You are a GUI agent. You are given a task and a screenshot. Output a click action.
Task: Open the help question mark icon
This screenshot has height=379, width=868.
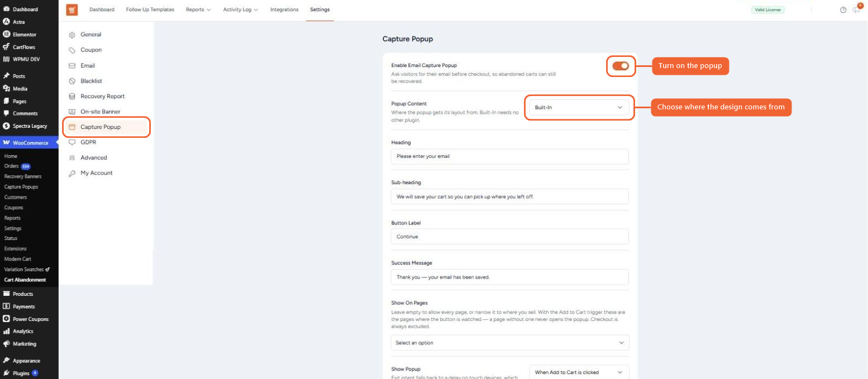[843, 9]
